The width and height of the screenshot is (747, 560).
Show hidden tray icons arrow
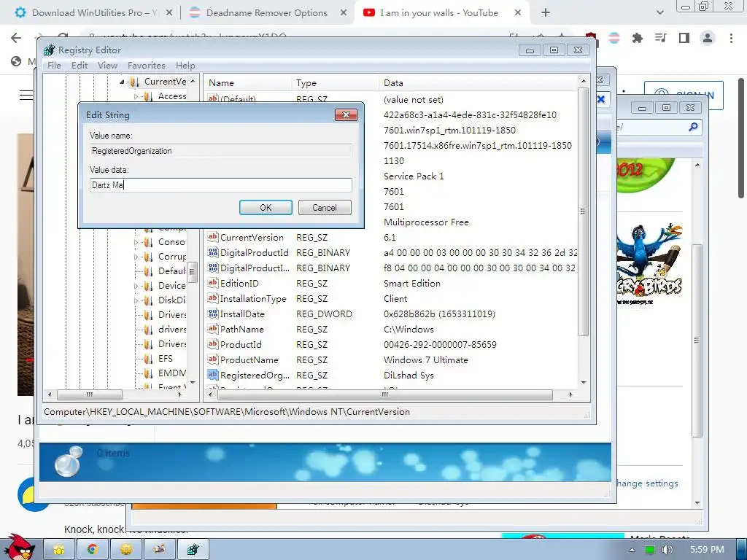pyautogui.click(x=632, y=550)
